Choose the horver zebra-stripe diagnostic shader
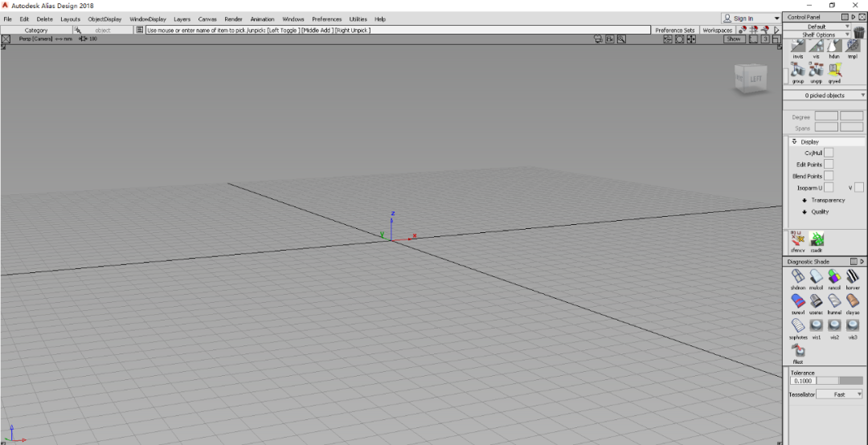Viewport: 868px width, 445px height. coord(853,277)
